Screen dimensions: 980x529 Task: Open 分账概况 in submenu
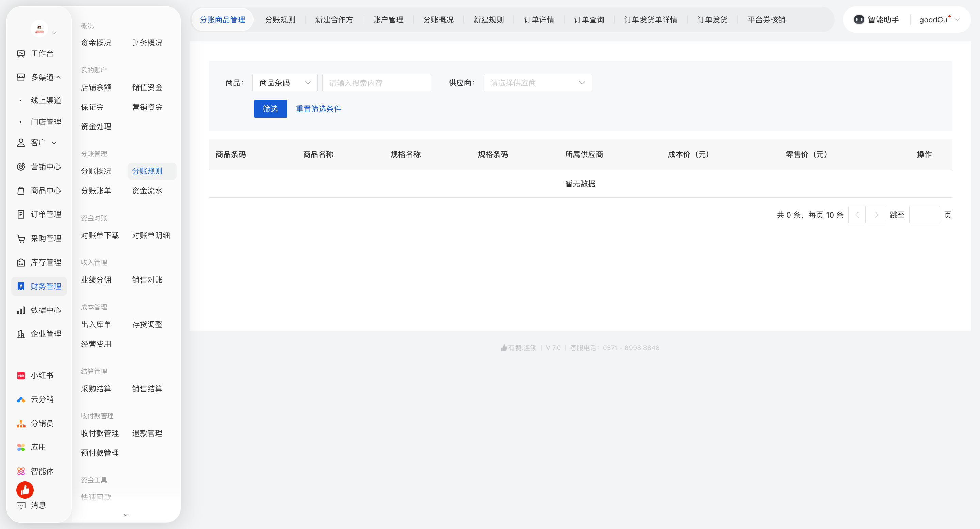point(96,171)
